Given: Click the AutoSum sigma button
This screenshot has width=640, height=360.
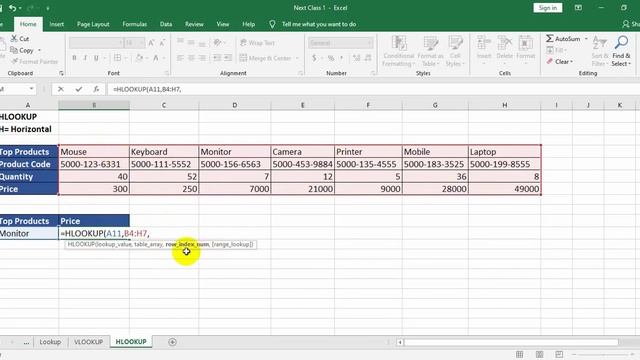Looking at the screenshot, I should tap(563, 39).
